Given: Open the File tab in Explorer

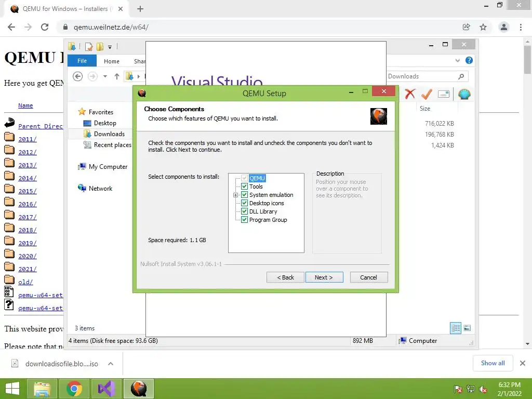Looking at the screenshot, I should click(x=82, y=61).
